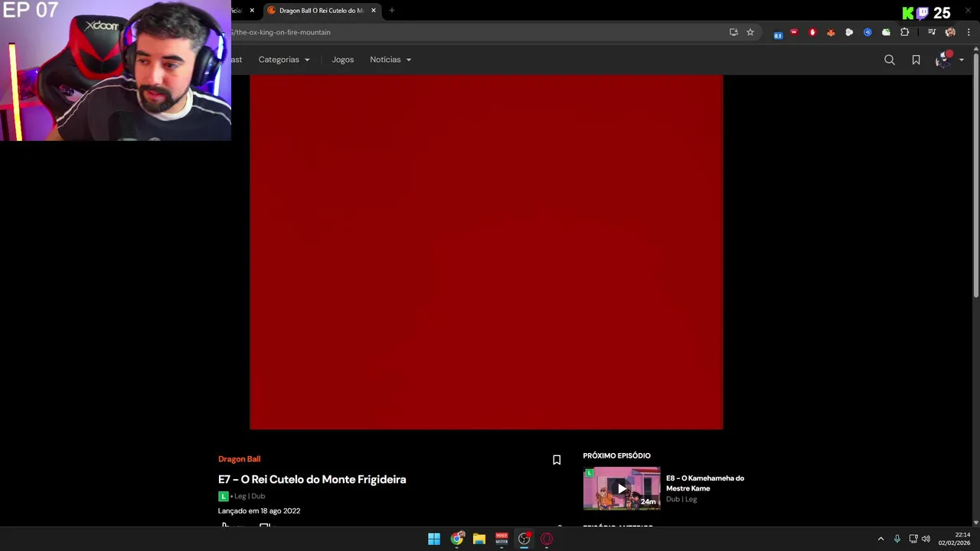Image resolution: width=980 pixels, height=551 pixels.
Task: Open the red hand ad-blocker extension
Action: pos(812,32)
